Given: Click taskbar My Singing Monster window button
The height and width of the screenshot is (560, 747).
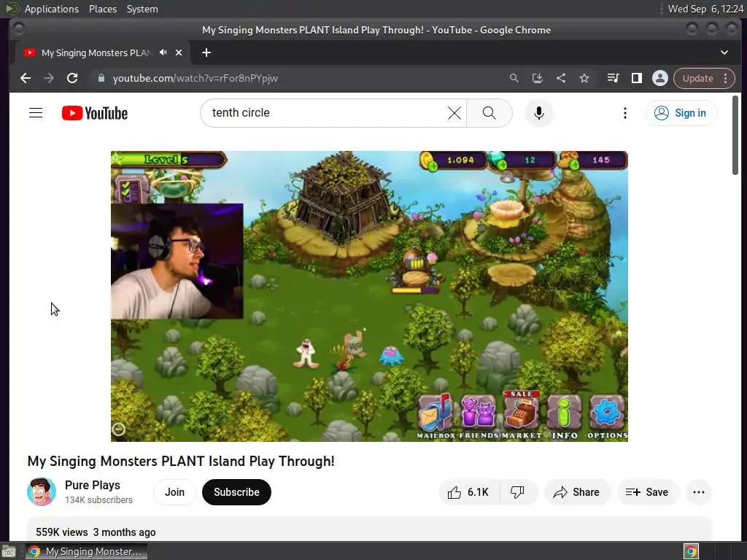Looking at the screenshot, I should 86,551.
